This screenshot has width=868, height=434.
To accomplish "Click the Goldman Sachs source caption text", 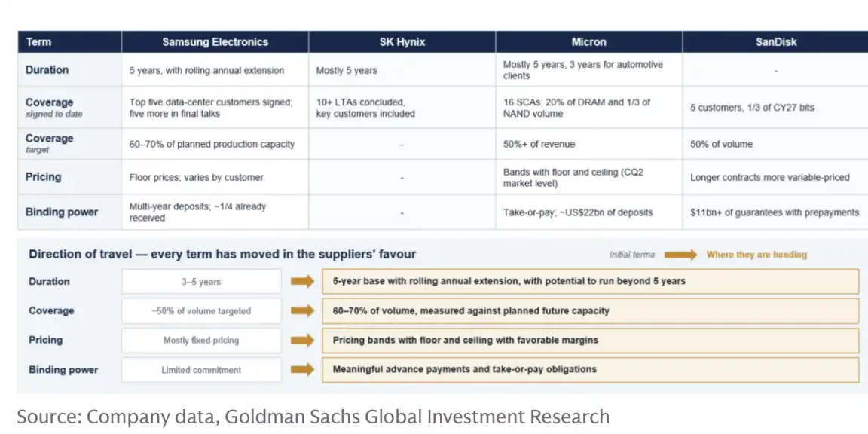I will [313, 416].
